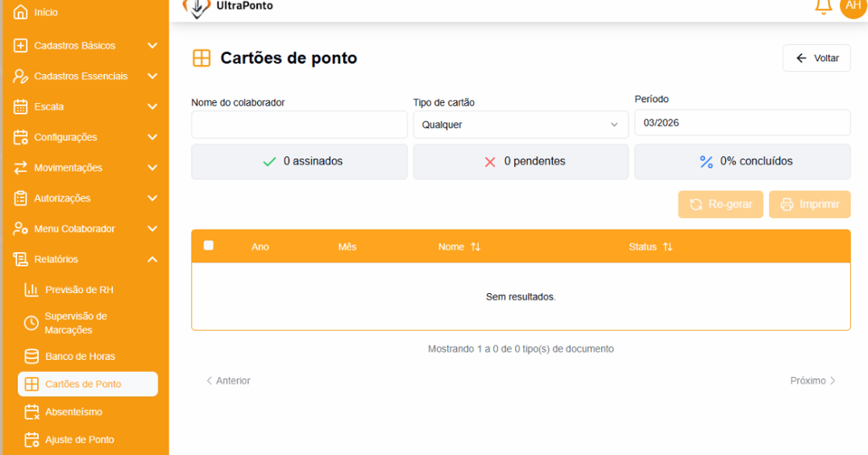Expand Autorizações chevron
Image resolution: width=868 pixels, height=455 pixels.
point(152,198)
